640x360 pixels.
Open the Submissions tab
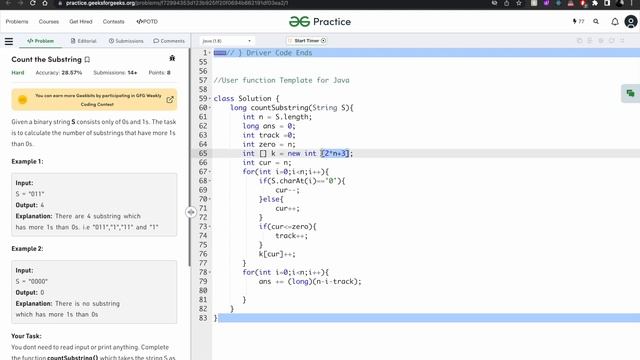[126, 41]
